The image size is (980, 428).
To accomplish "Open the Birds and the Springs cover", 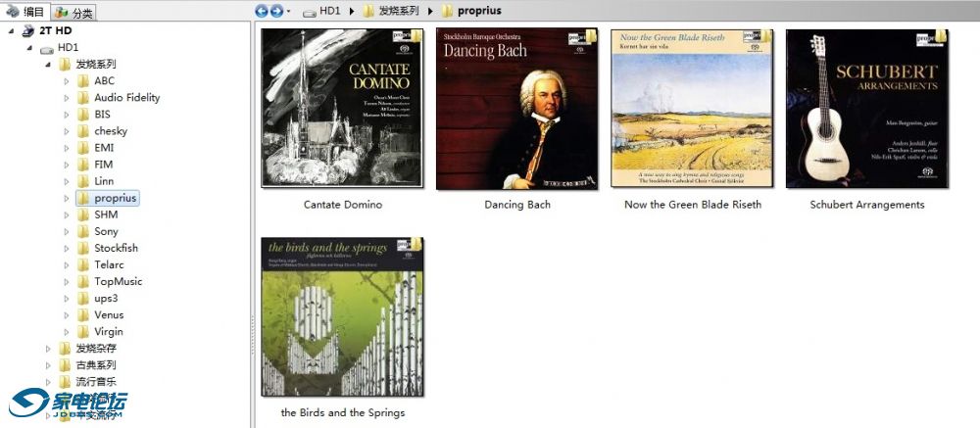I will 342,316.
